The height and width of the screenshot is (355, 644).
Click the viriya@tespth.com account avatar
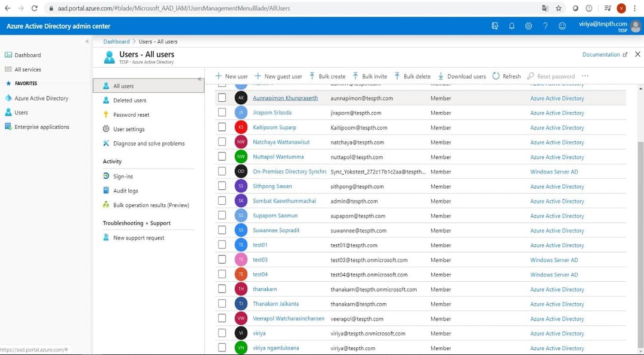click(x=636, y=26)
